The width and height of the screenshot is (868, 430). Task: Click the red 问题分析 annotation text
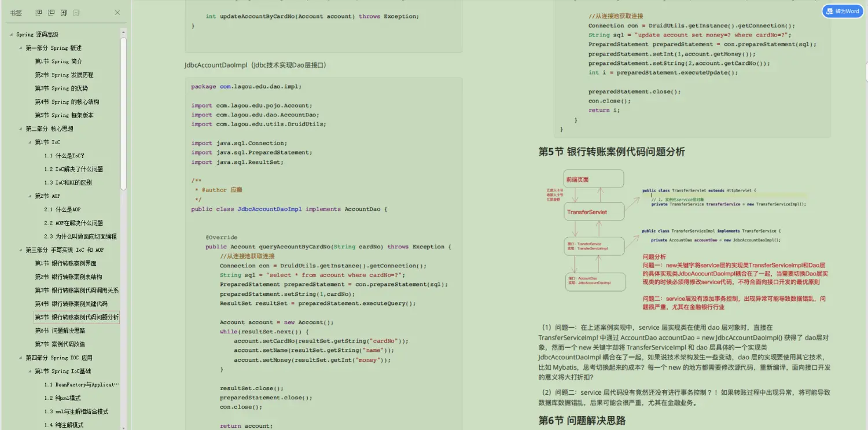654,257
